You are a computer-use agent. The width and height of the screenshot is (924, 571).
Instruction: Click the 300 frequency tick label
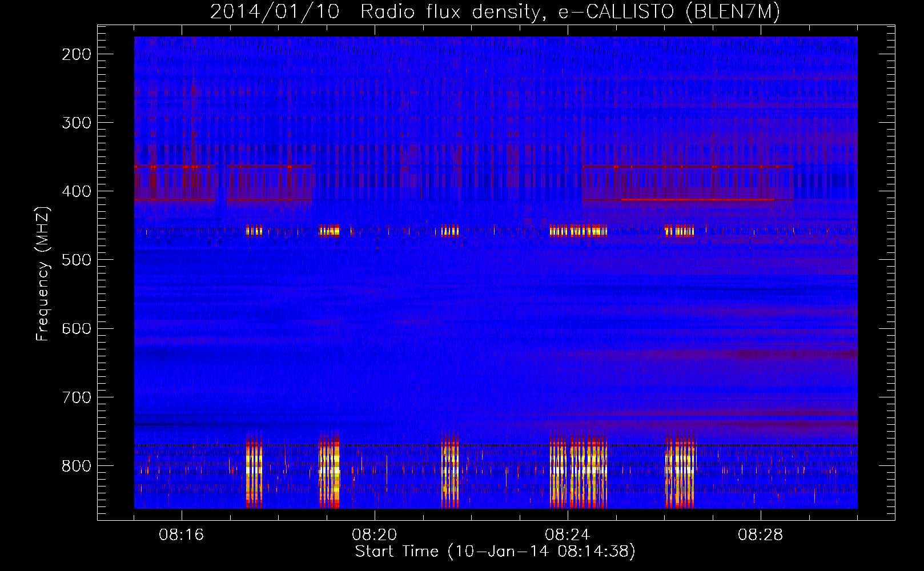(77, 123)
